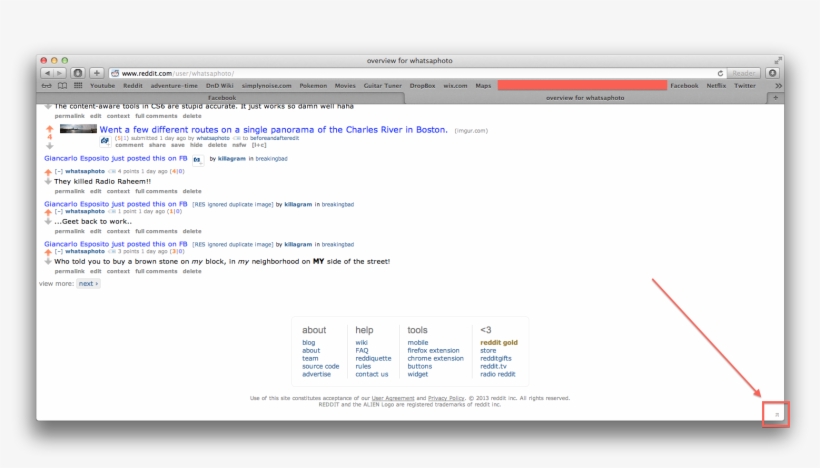Open the Reading List glasses icon
Image resolution: width=820 pixels, height=468 pixels.
(x=47, y=85)
